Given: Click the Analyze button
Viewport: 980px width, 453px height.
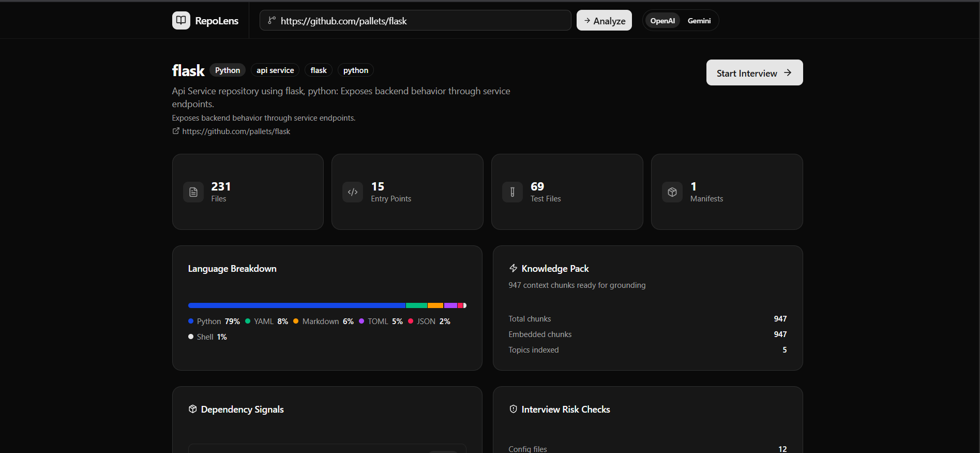Looking at the screenshot, I should coord(604,21).
